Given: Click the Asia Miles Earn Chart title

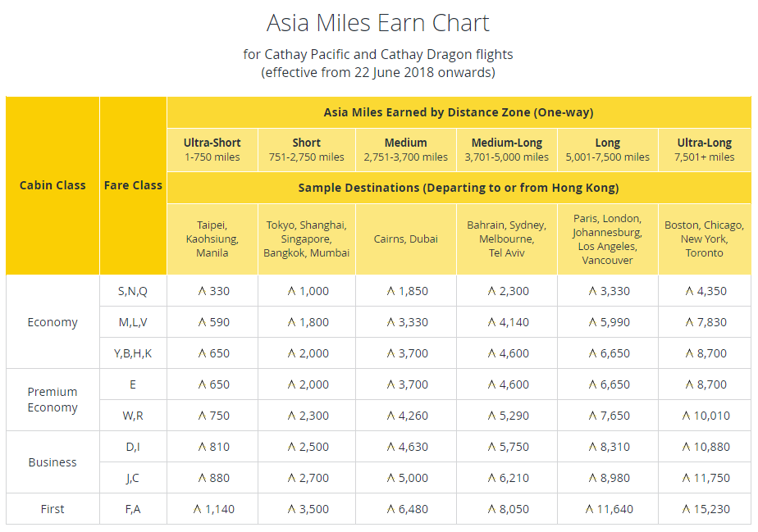Looking at the screenshot, I should point(378,23).
